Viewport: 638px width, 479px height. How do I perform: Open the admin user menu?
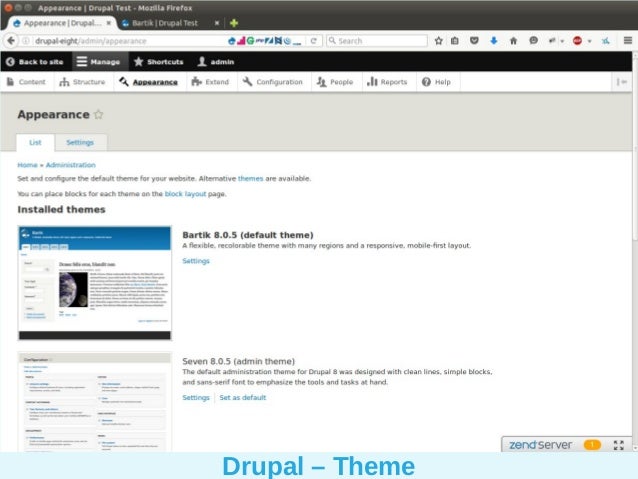(x=216, y=62)
